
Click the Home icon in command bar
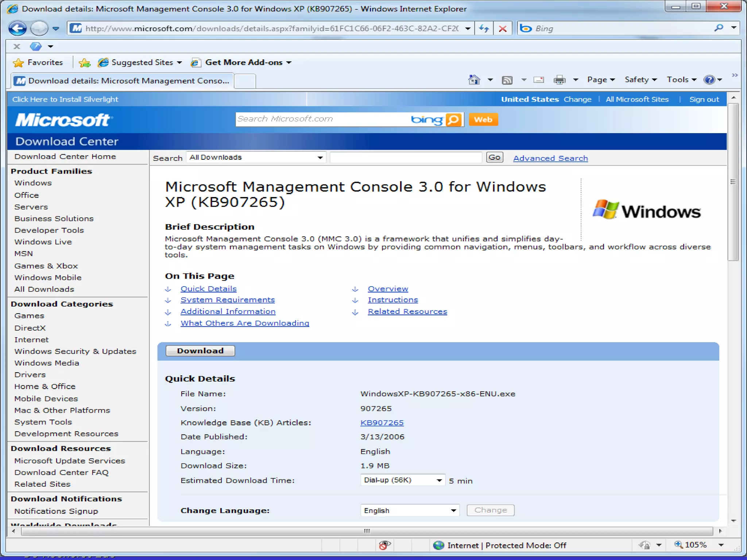(474, 79)
